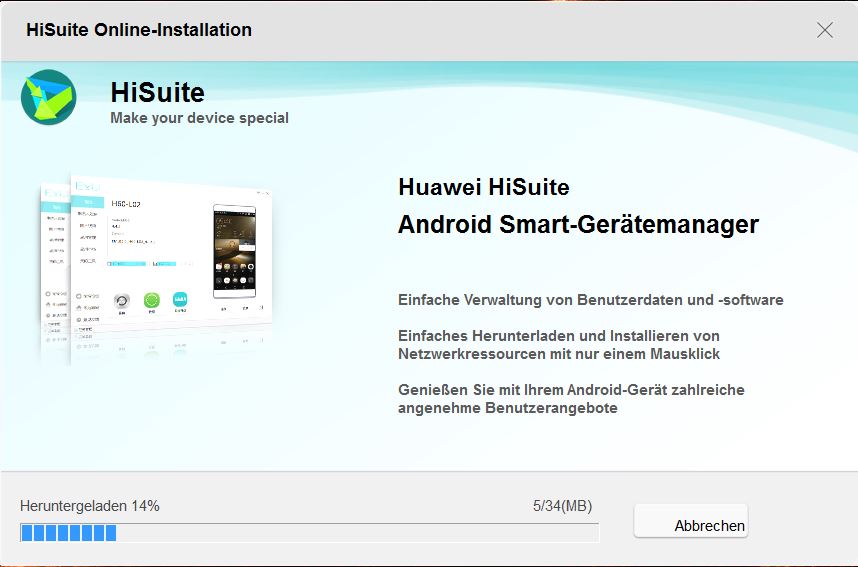This screenshot has width=858, height=567.
Task: Click the HiSuite logo icon
Action: [48, 98]
